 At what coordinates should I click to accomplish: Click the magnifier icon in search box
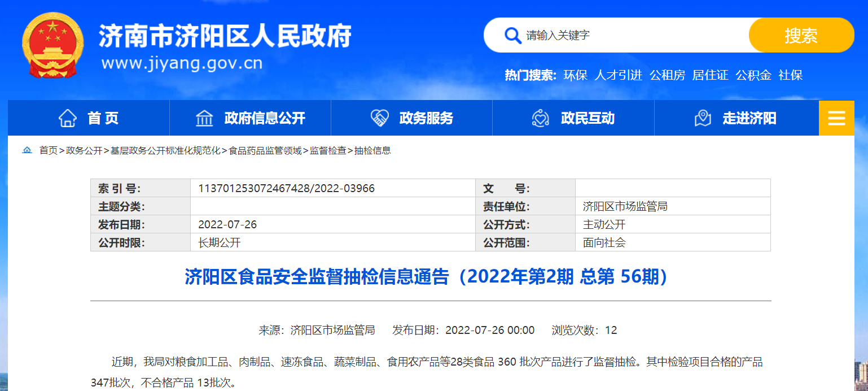pos(512,36)
